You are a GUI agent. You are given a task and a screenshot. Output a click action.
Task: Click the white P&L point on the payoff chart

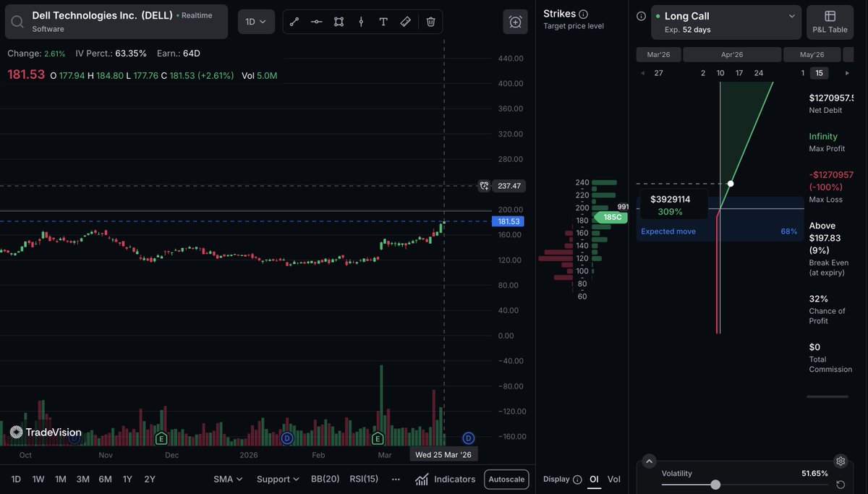731,184
